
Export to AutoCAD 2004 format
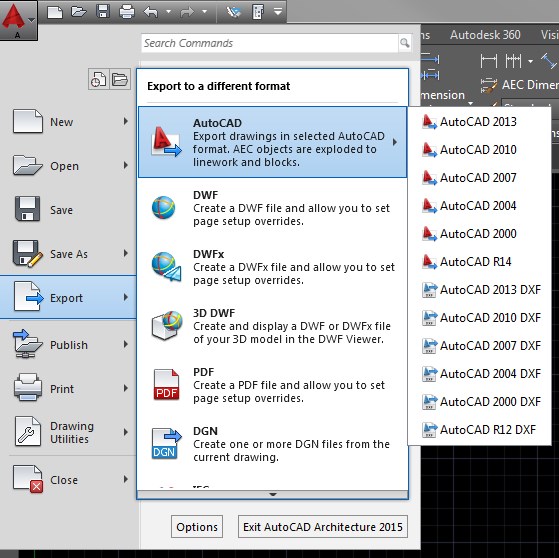point(479,206)
